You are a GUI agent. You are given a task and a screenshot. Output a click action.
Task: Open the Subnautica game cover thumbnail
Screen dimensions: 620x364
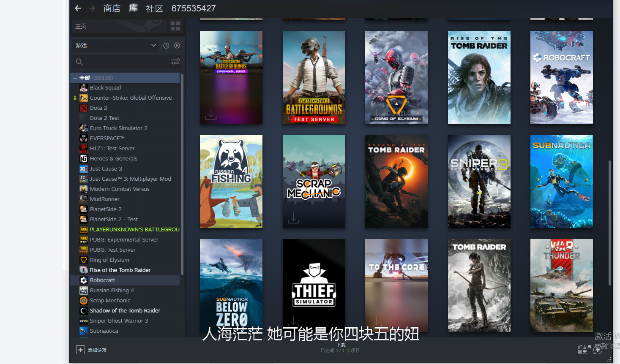click(x=561, y=182)
